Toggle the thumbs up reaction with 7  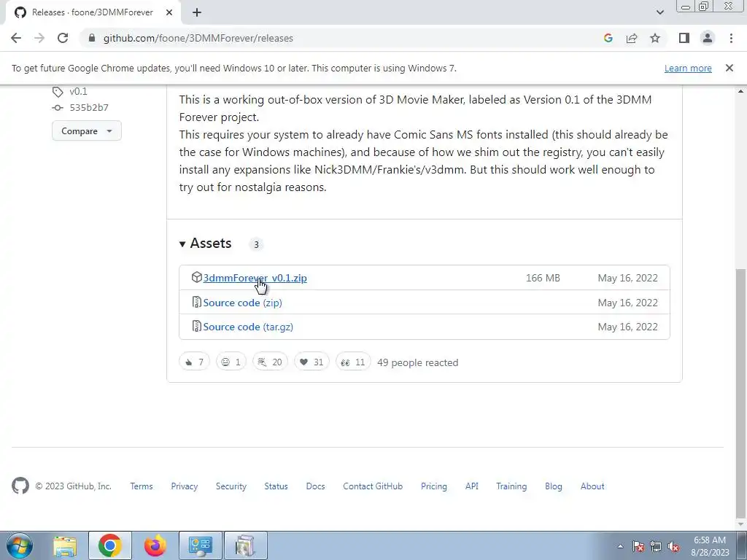[194, 362]
